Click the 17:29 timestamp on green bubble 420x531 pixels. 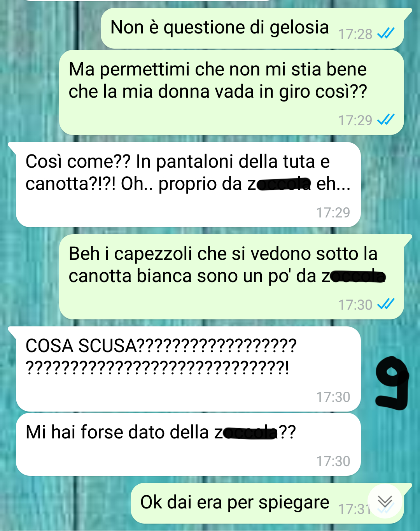(x=355, y=120)
